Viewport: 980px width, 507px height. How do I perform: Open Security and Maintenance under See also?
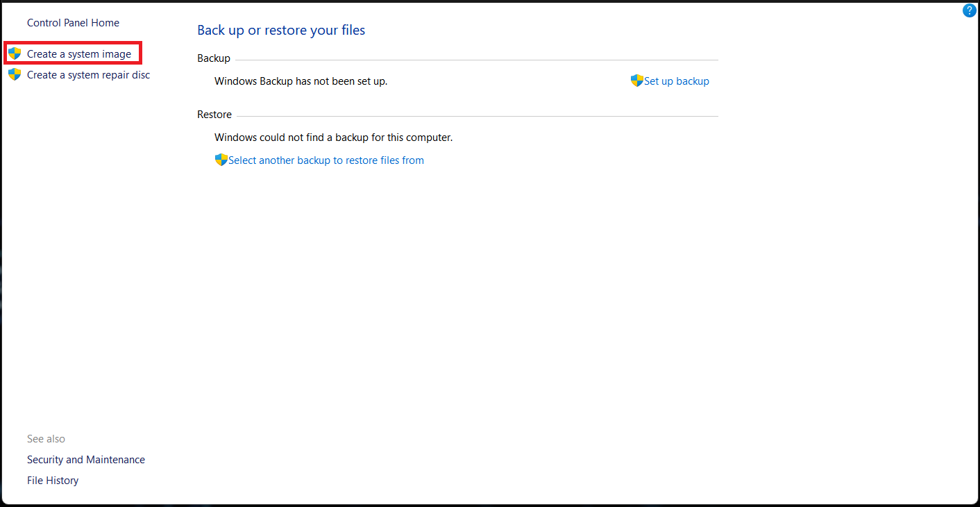click(86, 460)
